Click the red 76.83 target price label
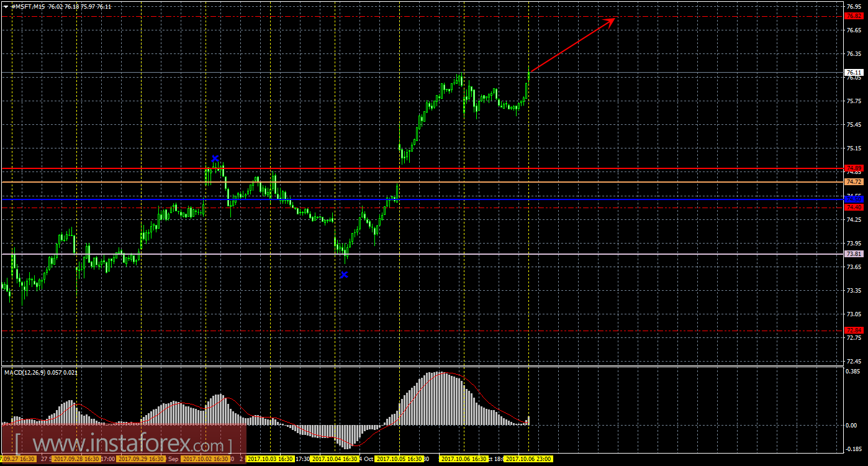Screen dimensions: 868x466 854,16
